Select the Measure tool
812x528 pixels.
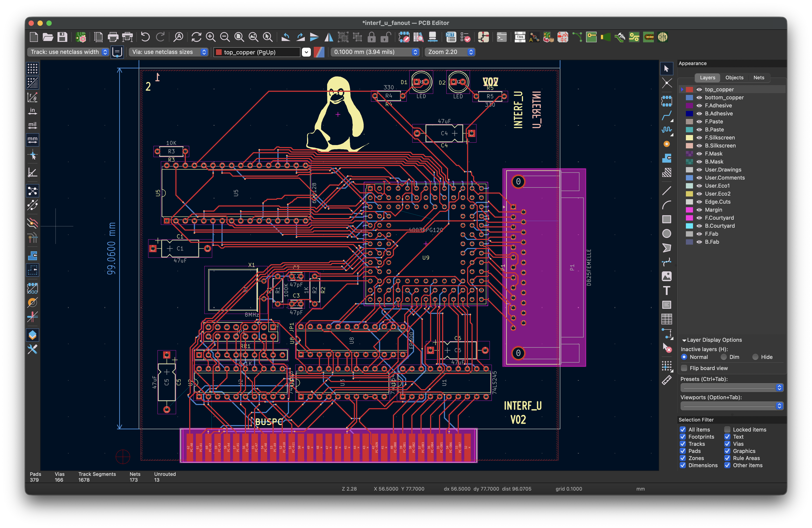coord(667,380)
